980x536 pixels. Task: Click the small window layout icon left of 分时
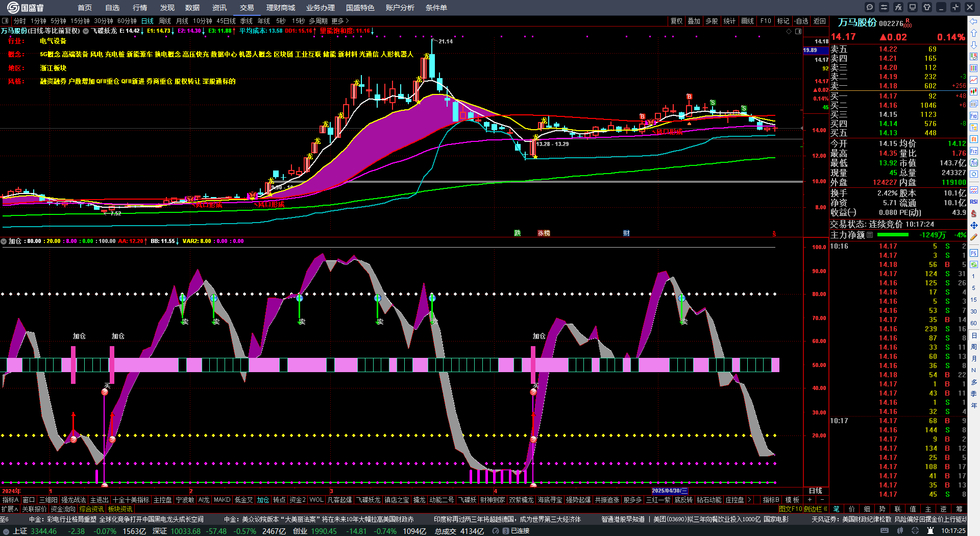[5, 21]
